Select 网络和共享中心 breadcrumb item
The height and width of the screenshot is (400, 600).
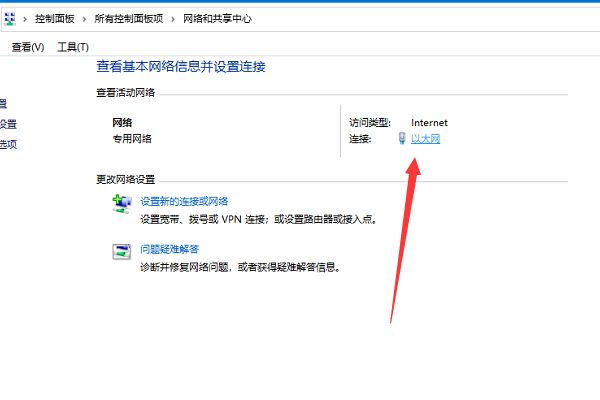coord(217,18)
